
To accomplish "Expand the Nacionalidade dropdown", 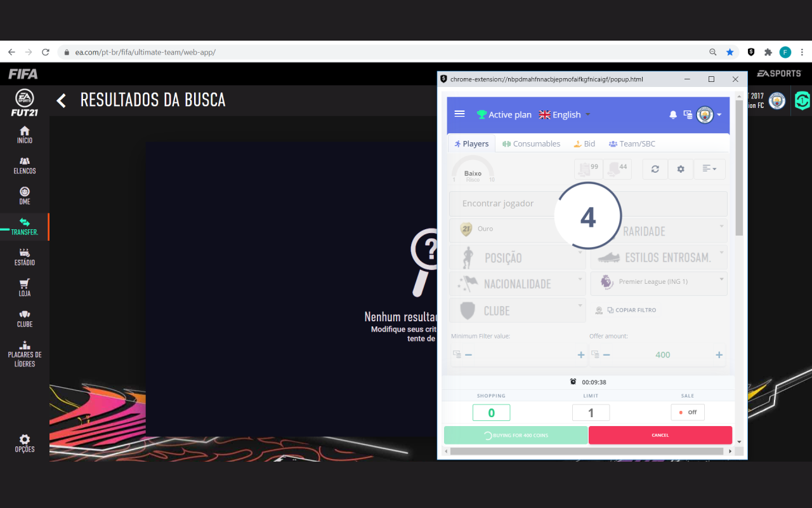I will pyautogui.click(x=518, y=284).
